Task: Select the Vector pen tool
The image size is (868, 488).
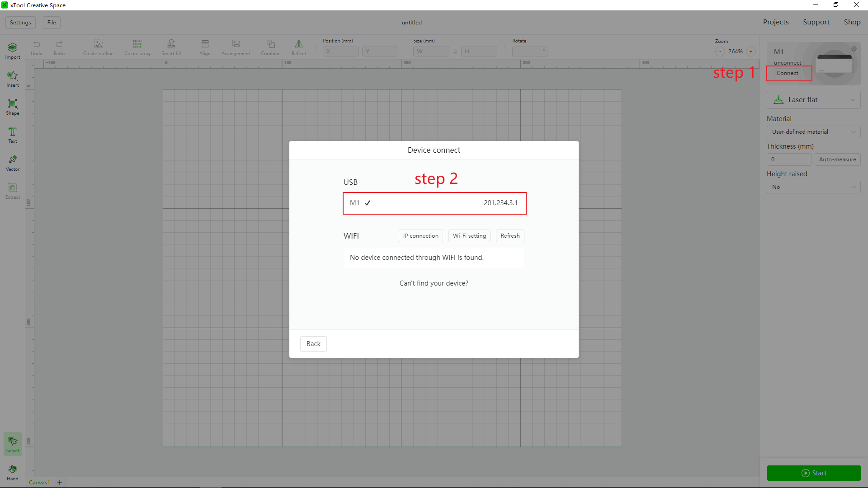Action: pyautogui.click(x=13, y=163)
